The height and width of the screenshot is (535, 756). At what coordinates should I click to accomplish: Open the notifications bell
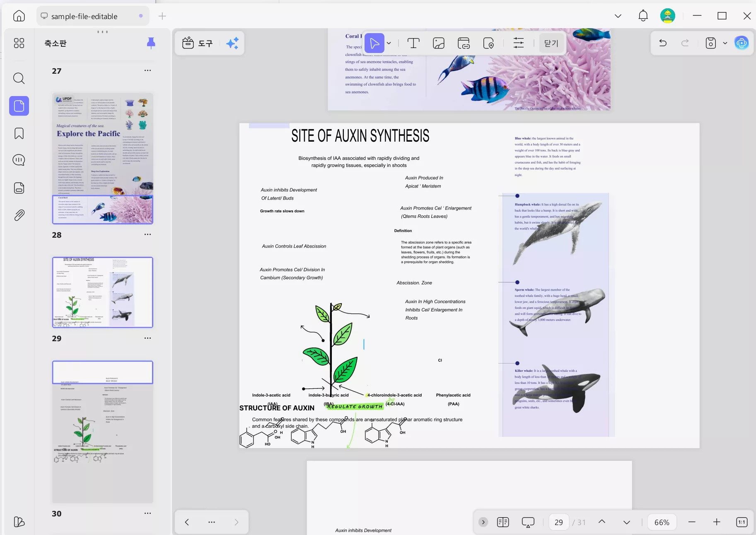click(x=643, y=16)
